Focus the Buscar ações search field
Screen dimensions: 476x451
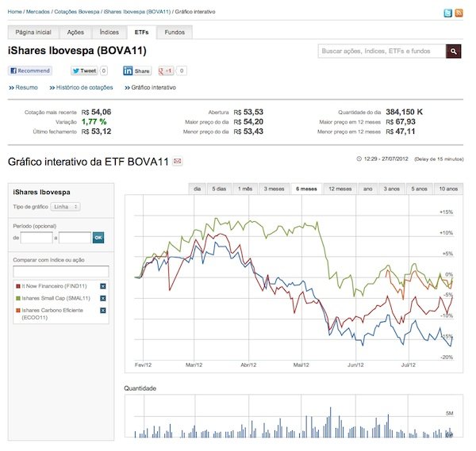(382, 52)
